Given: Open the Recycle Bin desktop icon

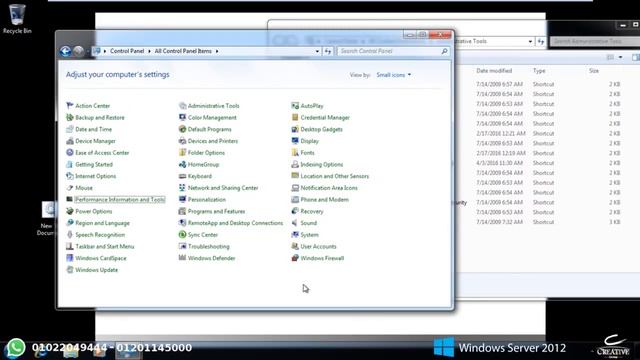Looking at the screenshot, I should 17,18.
